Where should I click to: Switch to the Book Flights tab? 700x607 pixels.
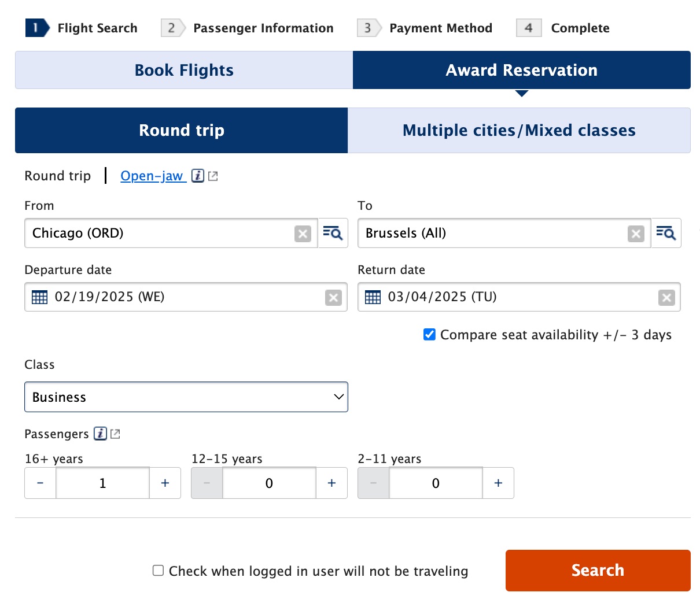pos(184,70)
